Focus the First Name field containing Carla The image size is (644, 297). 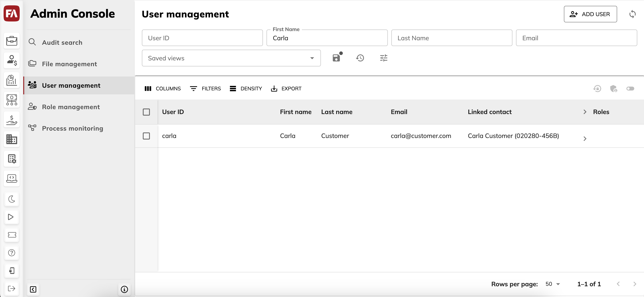327,38
